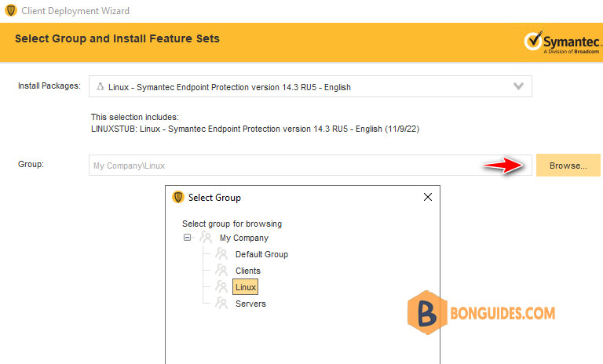Viewport: 603px width, 364px height.
Task: Click the Install Packages label
Action: [49, 86]
